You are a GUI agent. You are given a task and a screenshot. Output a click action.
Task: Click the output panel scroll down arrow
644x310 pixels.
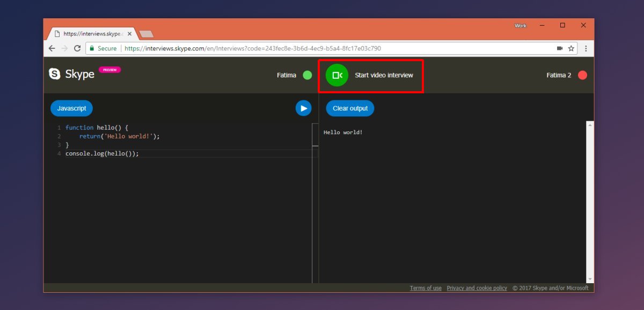click(590, 279)
